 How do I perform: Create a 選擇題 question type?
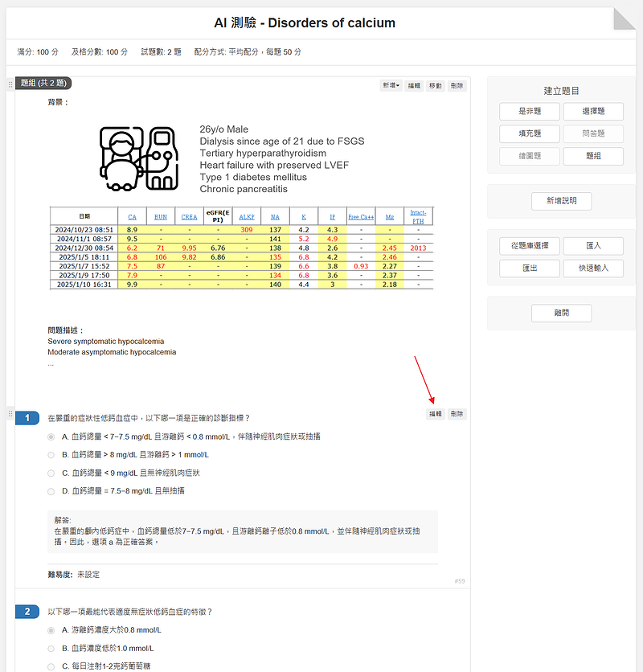[593, 112]
